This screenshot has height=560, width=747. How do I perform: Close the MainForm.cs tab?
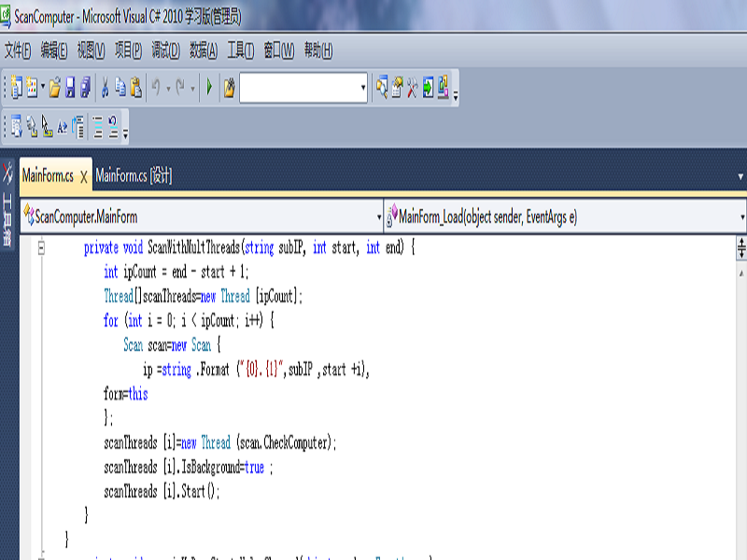point(84,177)
